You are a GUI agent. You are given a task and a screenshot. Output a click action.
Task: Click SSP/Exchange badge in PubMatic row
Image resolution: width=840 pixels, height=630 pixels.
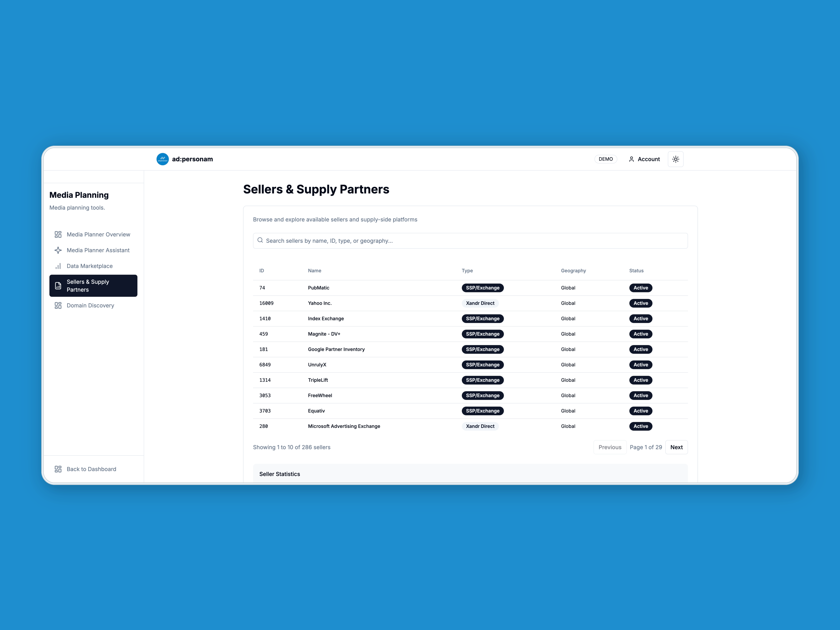click(483, 288)
